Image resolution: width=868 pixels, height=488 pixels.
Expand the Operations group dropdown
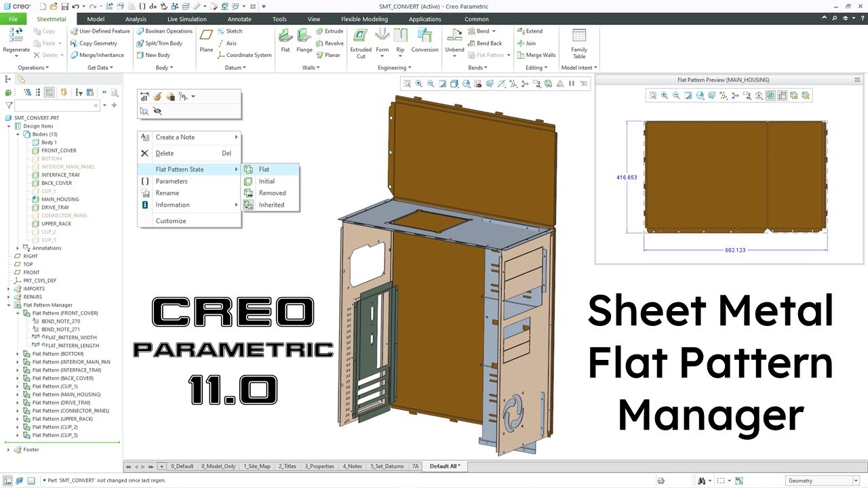pos(33,68)
